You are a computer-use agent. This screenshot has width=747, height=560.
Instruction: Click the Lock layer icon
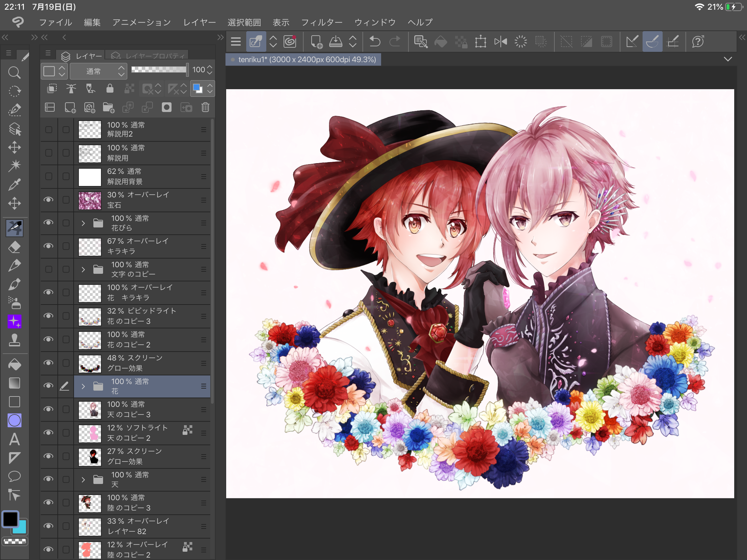point(110,88)
